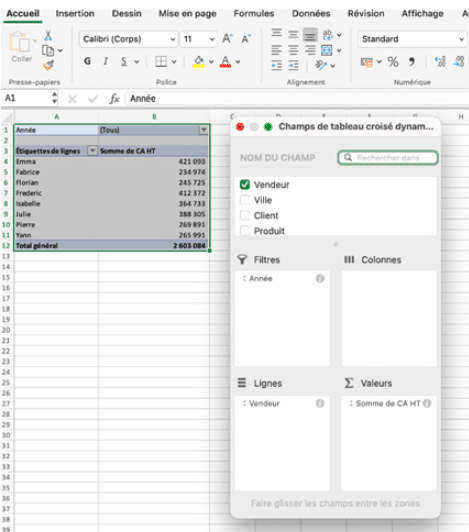Increase font size with the larger A icon
The image size is (469, 532).
click(227, 39)
